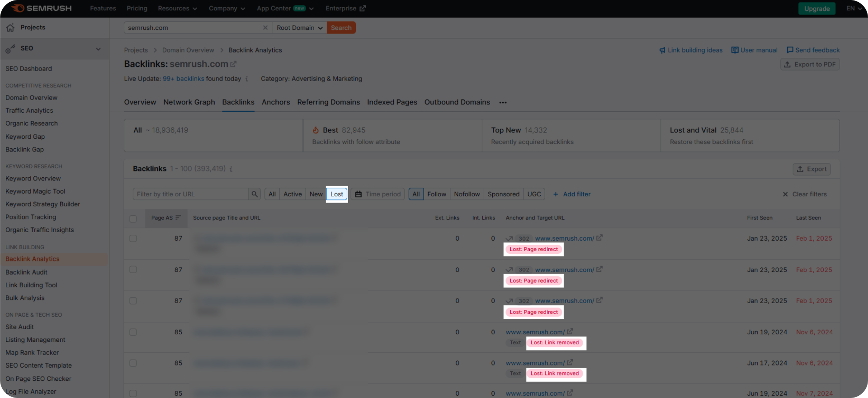Click info icon beside Backlinks 1 - 100
The height and width of the screenshot is (398, 868).
(231, 169)
